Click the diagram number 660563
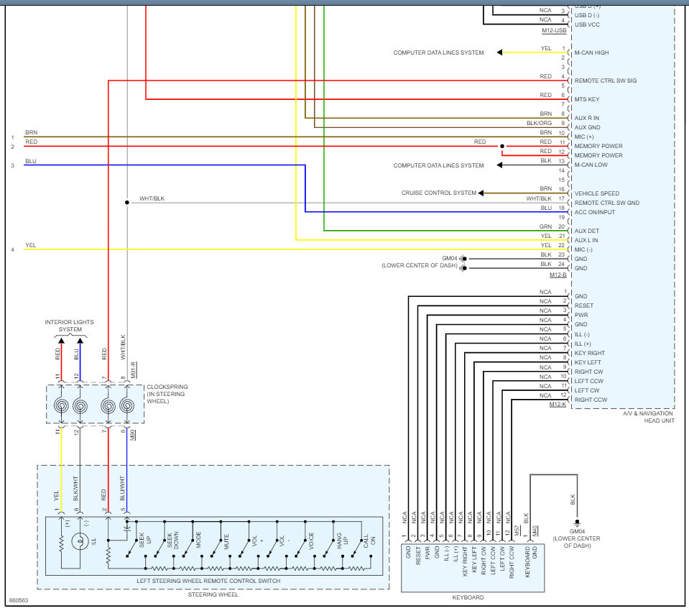Image resolution: width=689 pixels, height=616 pixels. point(19,600)
